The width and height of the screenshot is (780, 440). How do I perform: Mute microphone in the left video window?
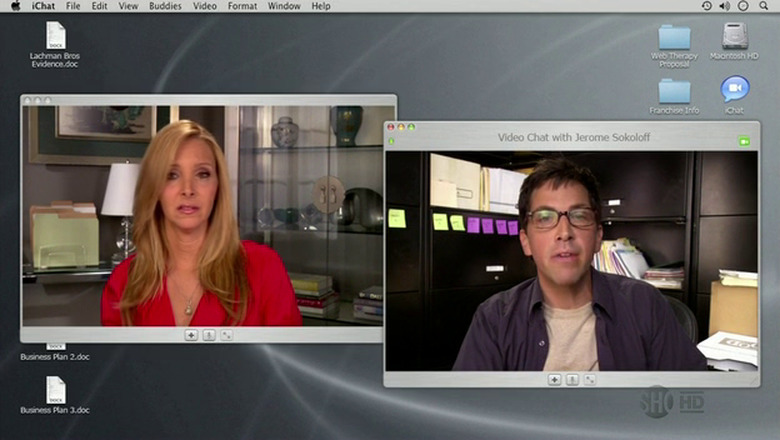coord(209,335)
